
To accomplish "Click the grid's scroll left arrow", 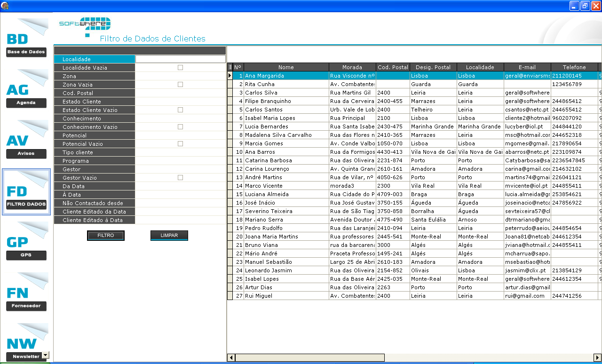I will pyautogui.click(x=231, y=358).
